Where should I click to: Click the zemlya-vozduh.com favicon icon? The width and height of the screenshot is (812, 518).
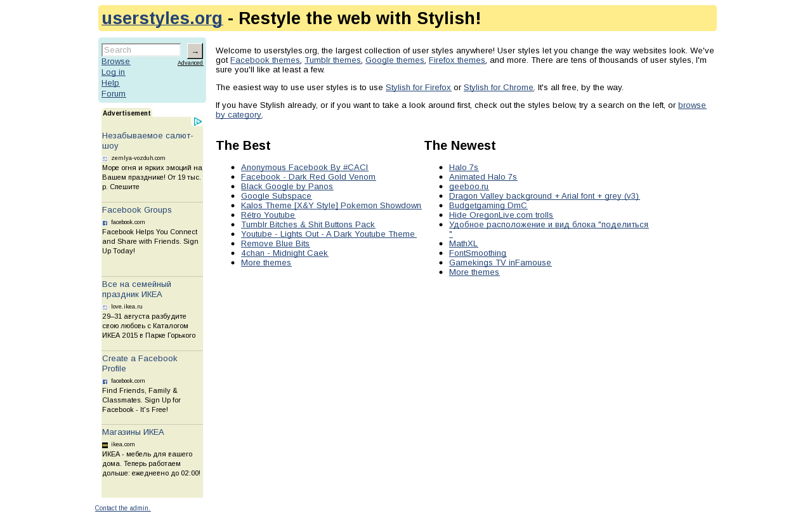[105, 159]
